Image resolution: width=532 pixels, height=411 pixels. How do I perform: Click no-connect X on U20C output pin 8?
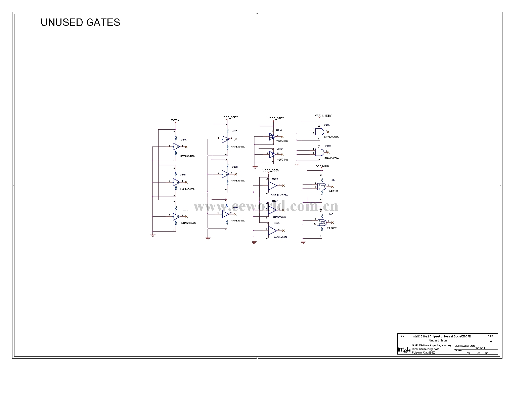tap(332, 222)
